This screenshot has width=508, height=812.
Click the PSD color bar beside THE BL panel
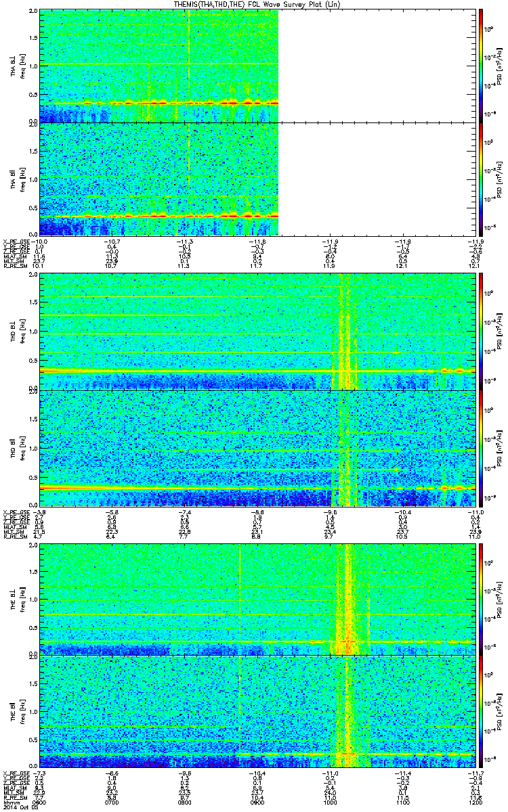[480, 599]
